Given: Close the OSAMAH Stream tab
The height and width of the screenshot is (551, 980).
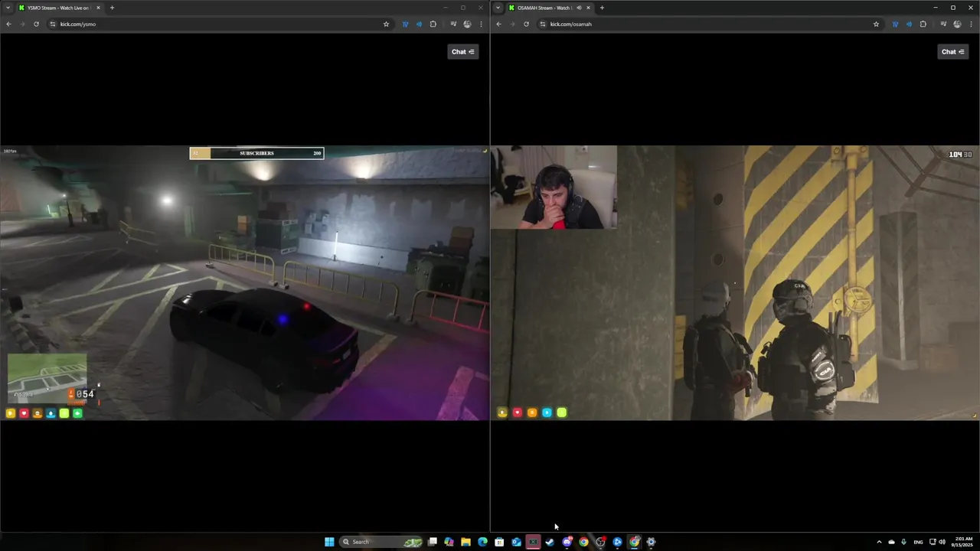Looking at the screenshot, I should tap(588, 8).
